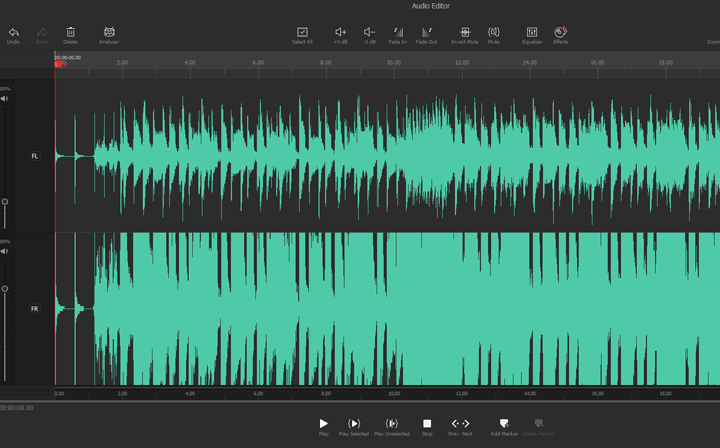The height and width of the screenshot is (448, 720).
Task: Mute the FR channel speaker icon
Action: pos(5,252)
